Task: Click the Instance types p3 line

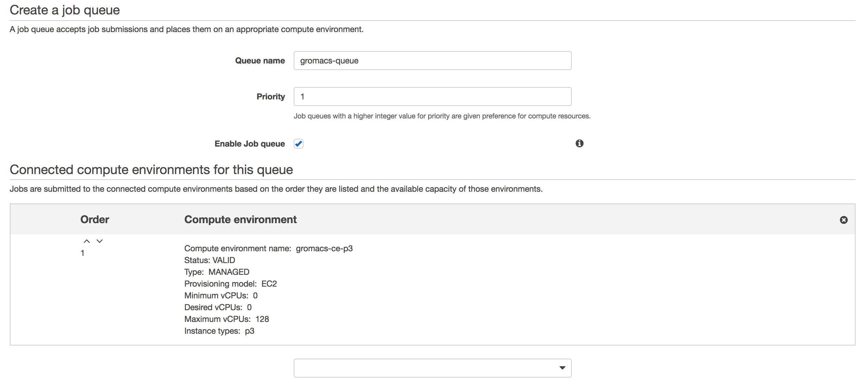Action: click(x=219, y=331)
